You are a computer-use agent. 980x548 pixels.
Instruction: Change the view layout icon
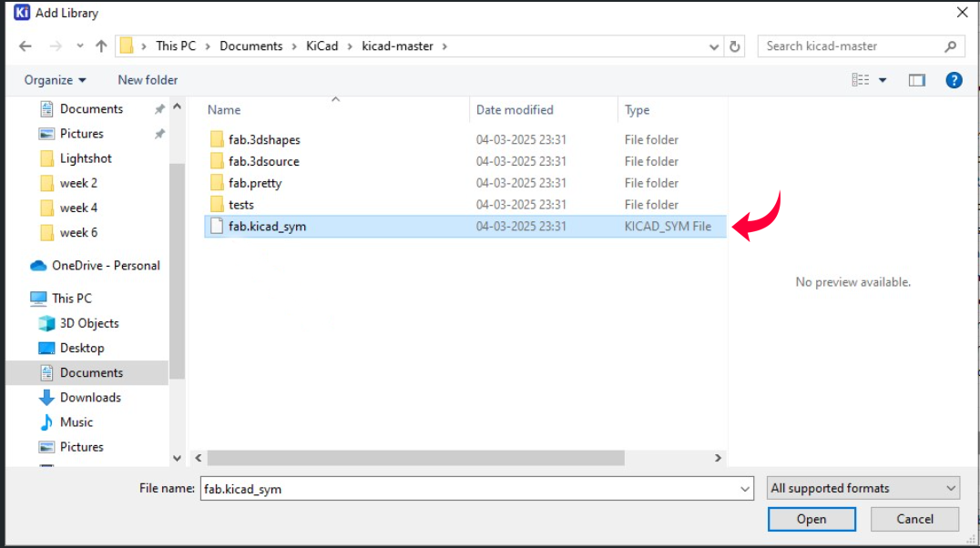click(861, 80)
